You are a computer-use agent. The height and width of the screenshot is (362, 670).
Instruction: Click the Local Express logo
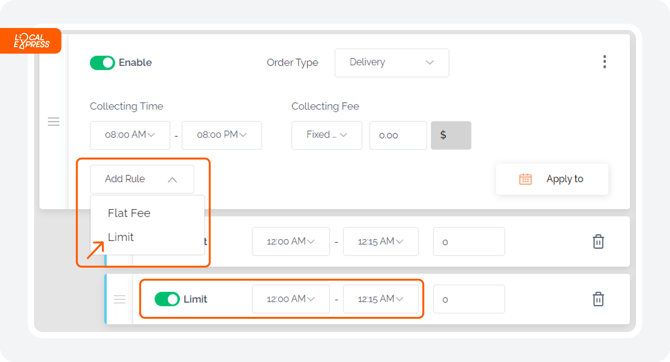pos(31,41)
